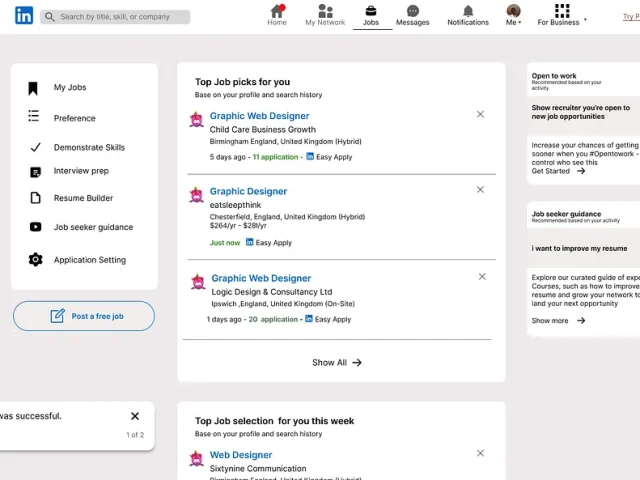Open Graphic Designer job at eatsleepthink
The width and height of the screenshot is (640, 480).
pos(248,191)
